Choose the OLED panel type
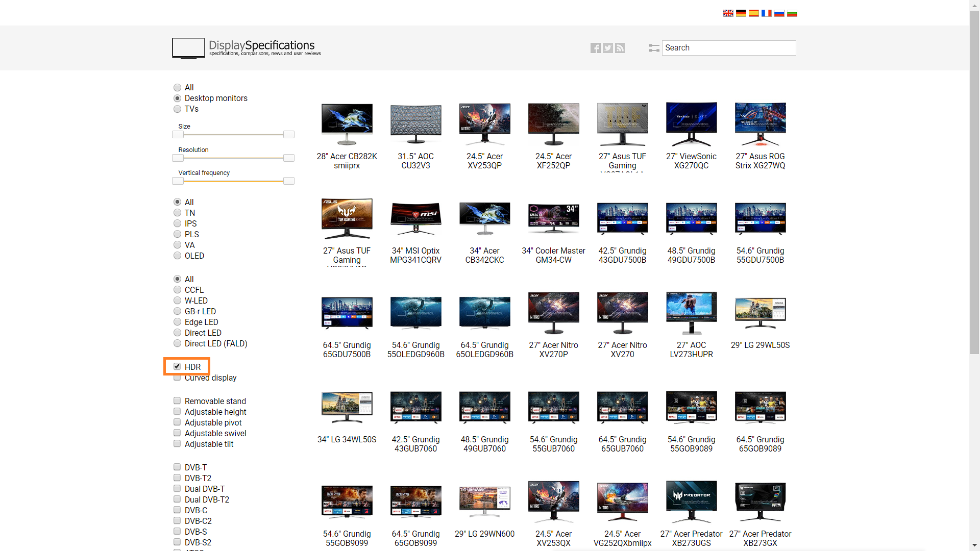Screen dimensions: 980x551 coord(177,256)
